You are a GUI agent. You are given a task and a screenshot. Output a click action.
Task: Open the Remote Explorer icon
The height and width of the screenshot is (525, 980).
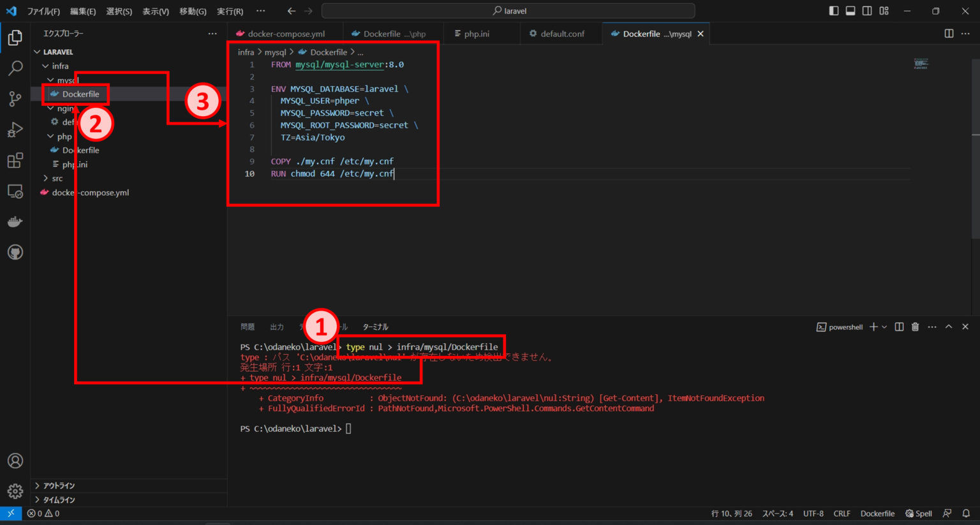click(15, 191)
